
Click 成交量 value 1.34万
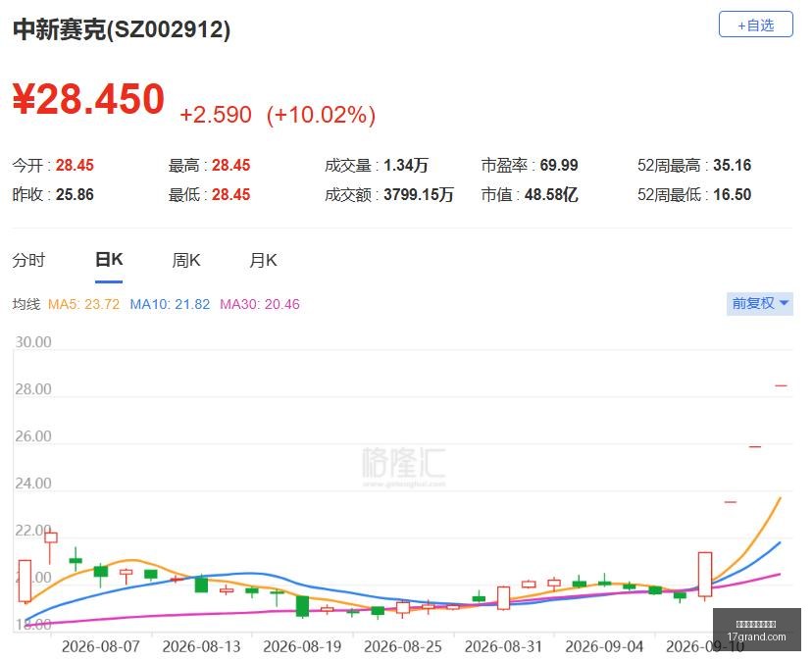pyautogui.click(x=406, y=165)
